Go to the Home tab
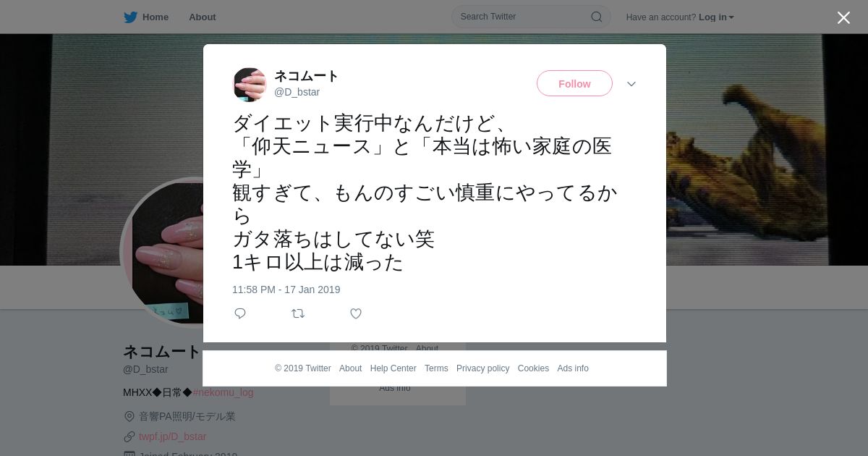Viewport: 868px width, 456px height. 156,17
